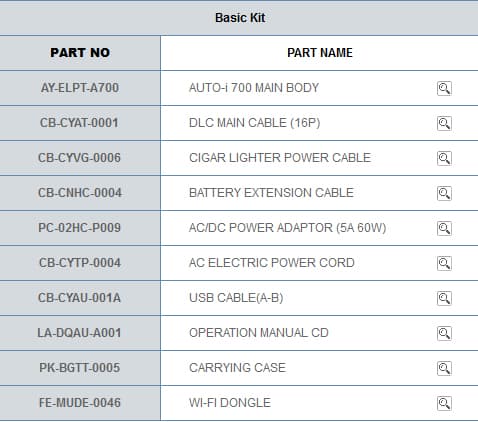Click the PART NAME column header
Image resolution: width=478 pixels, height=422 pixels.
[320, 53]
